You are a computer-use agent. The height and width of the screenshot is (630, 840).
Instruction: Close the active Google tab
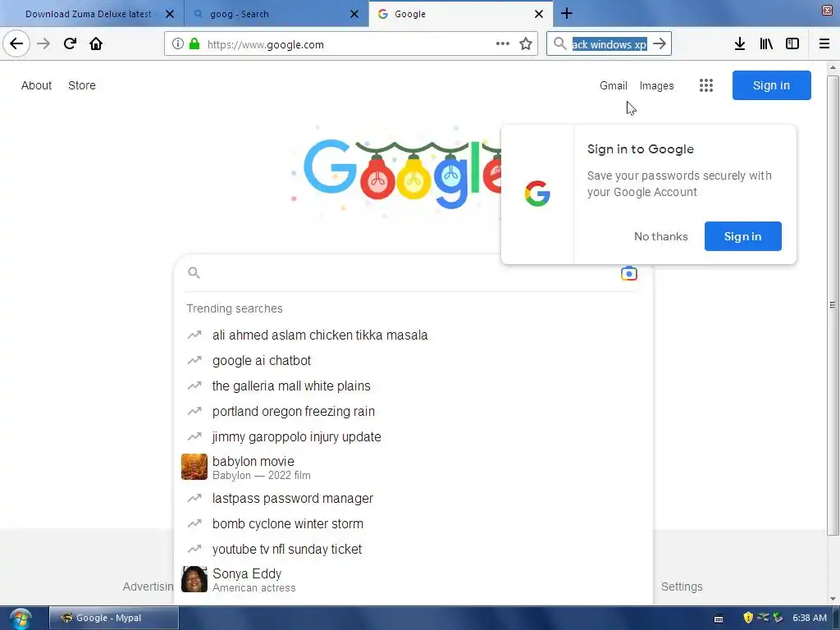[539, 14]
